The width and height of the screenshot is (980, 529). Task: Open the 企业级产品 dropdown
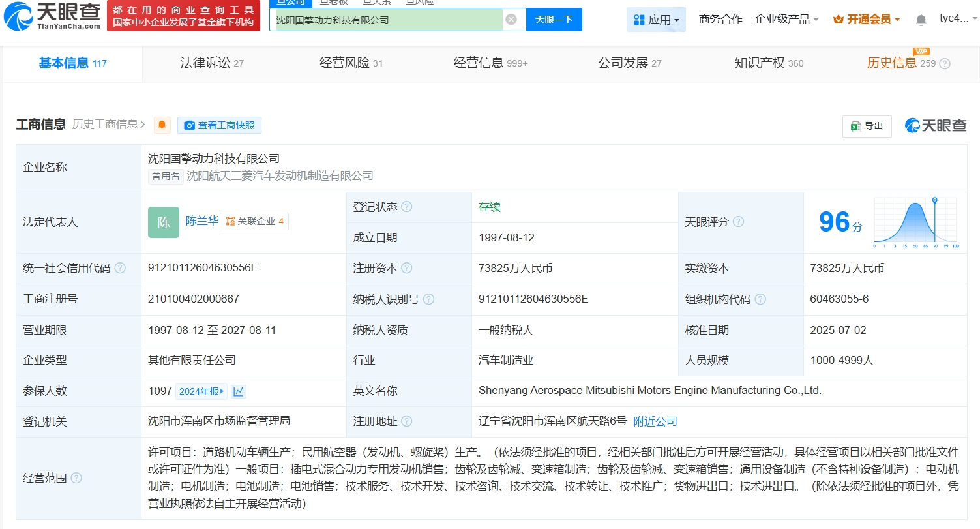(786, 20)
